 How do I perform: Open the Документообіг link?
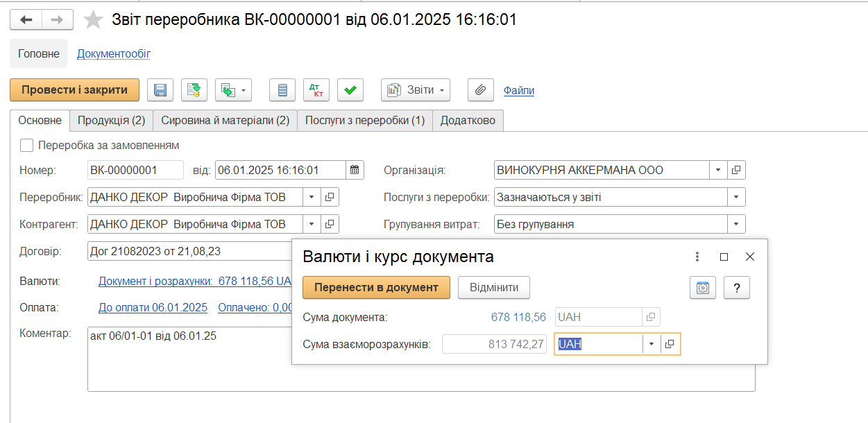[x=114, y=53]
